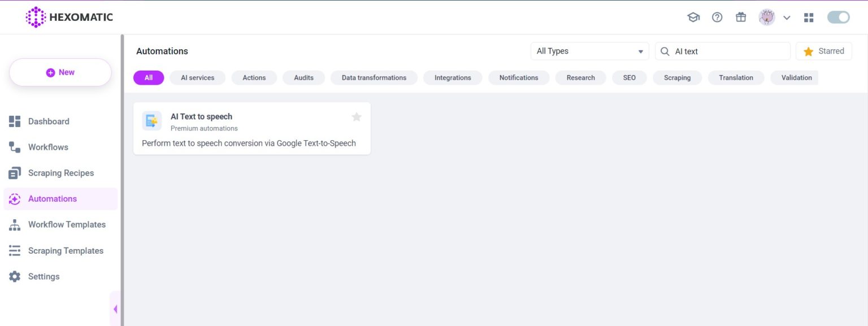Click the Workflow Templates sidebar icon
Viewport: 868px width, 326px height.
(14, 224)
